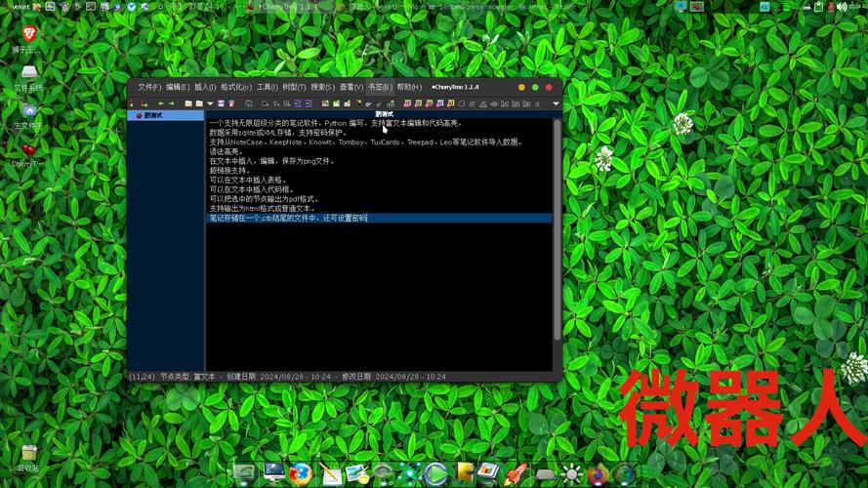Open the 文件(F) menu

149,88
